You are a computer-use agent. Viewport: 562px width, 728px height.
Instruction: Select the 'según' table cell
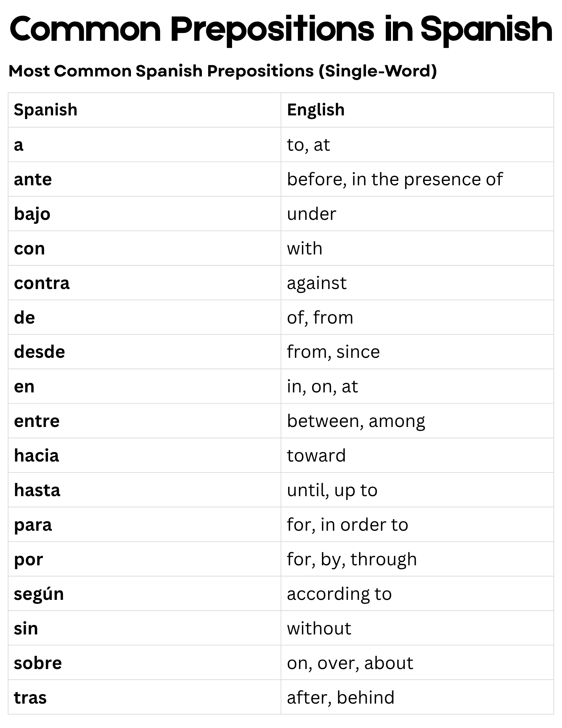(144, 594)
